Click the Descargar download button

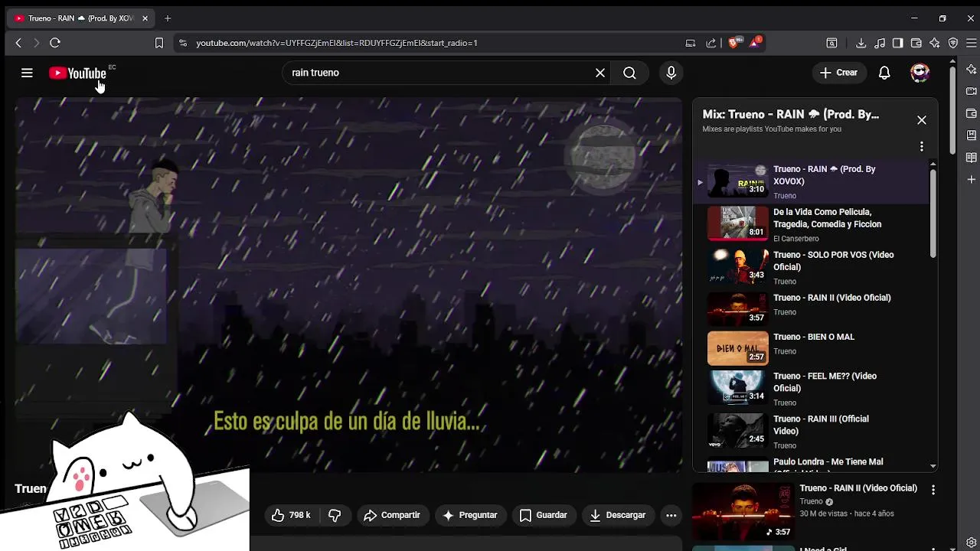(x=618, y=515)
